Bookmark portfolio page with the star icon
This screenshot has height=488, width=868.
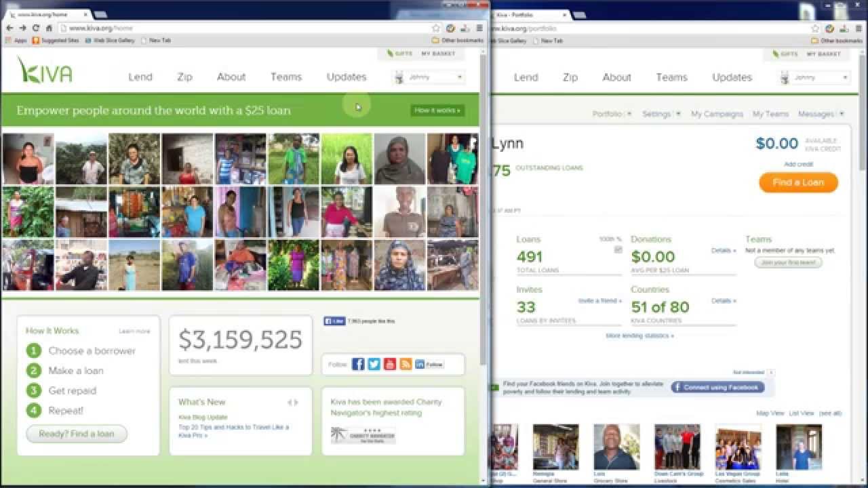click(816, 28)
